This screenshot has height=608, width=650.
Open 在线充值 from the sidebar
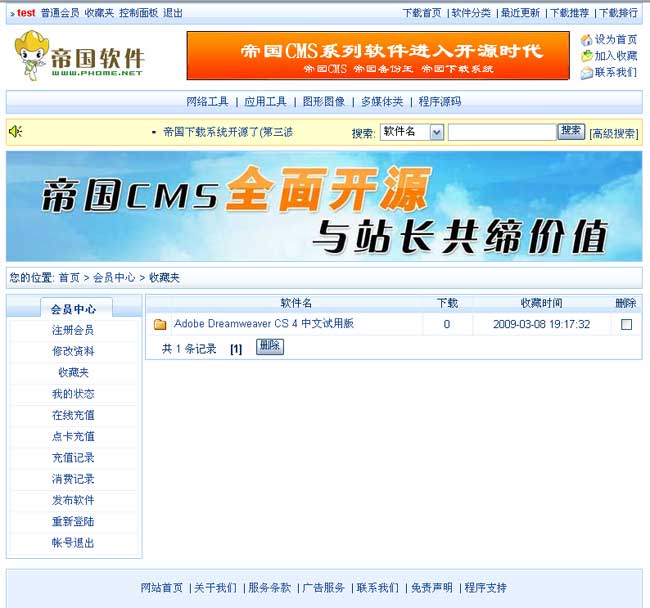click(x=73, y=415)
